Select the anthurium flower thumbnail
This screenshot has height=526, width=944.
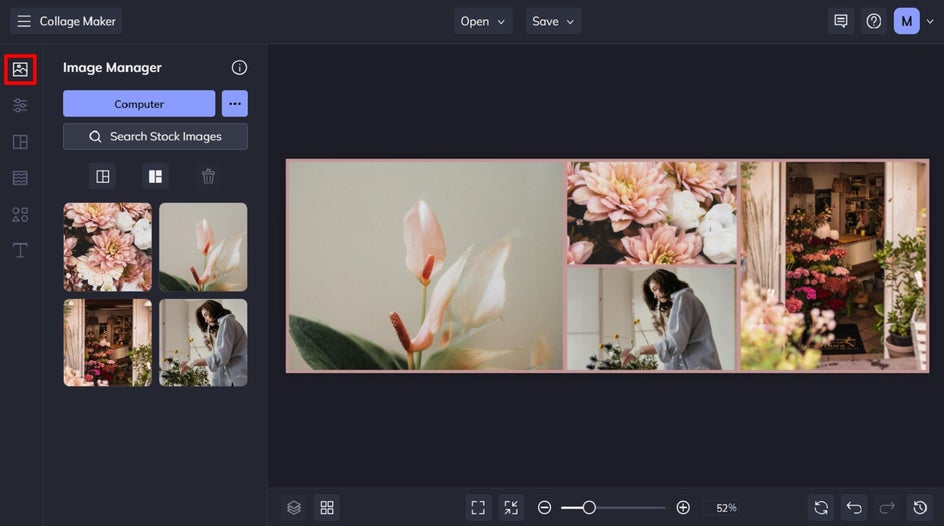click(x=203, y=247)
